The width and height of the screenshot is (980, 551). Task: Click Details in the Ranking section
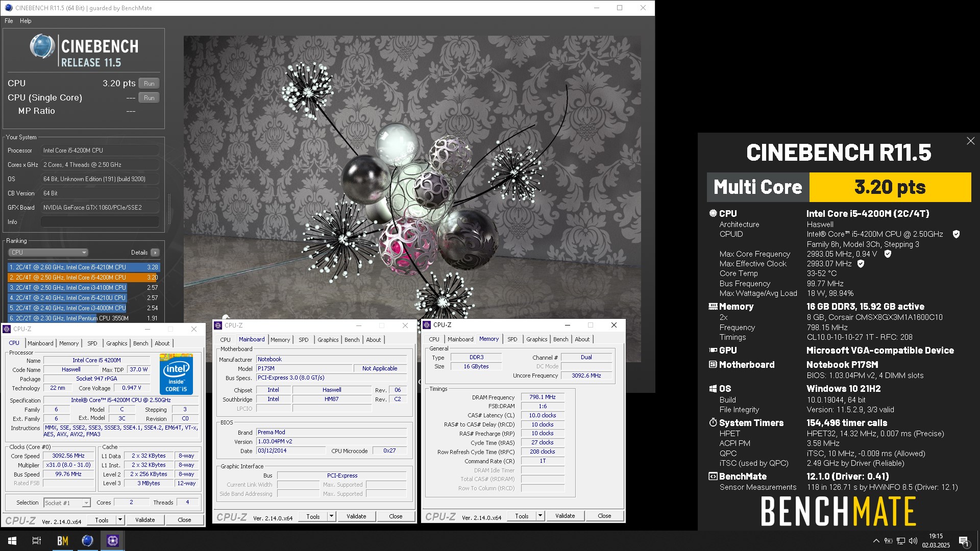click(139, 253)
